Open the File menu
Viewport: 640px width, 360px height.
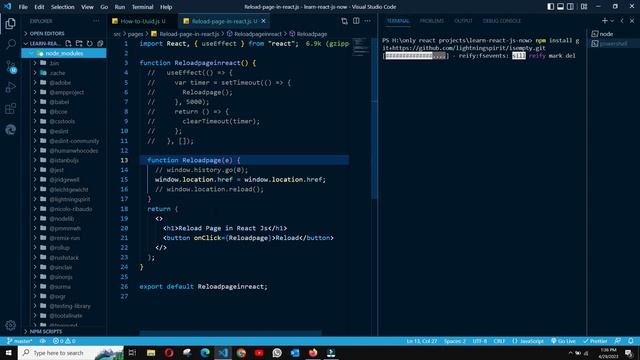point(23,7)
